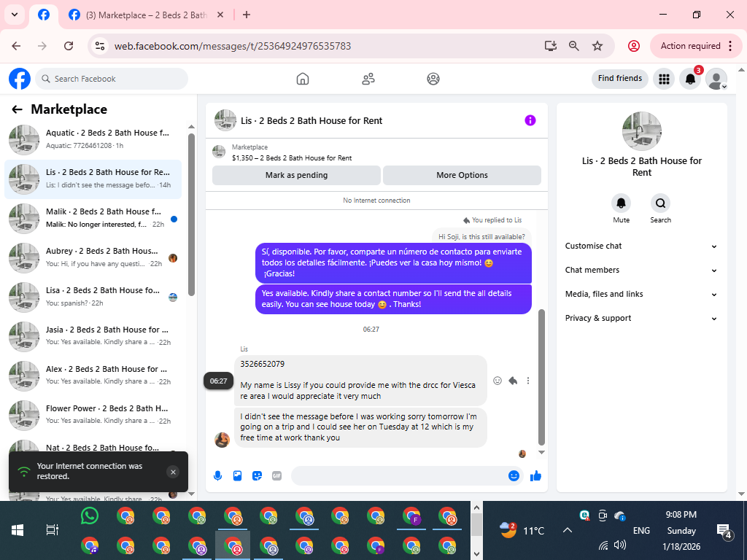Go to Home feed icon
Viewport: 747px width, 560px height.
pyautogui.click(x=303, y=79)
